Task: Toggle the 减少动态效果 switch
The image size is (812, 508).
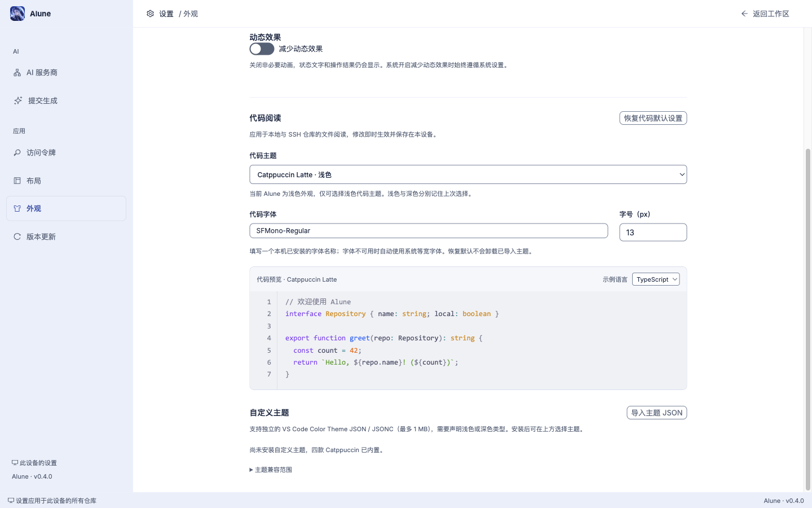Action: [x=262, y=49]
